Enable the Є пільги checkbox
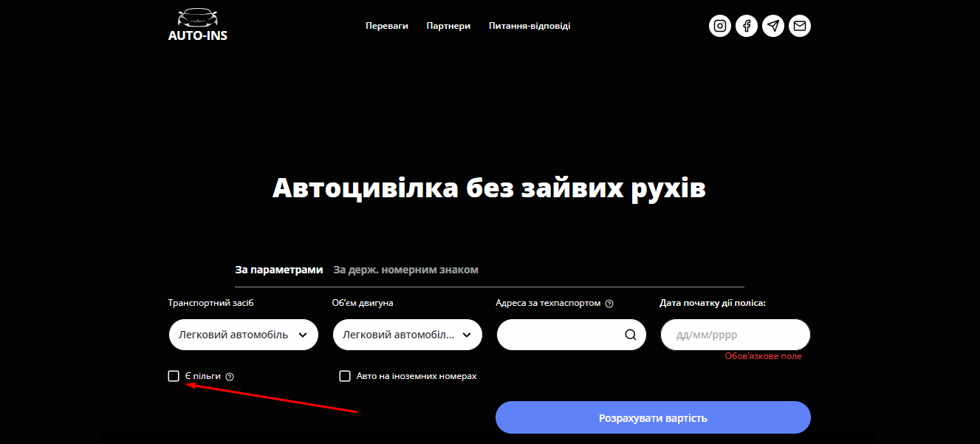 pos(174,376)
